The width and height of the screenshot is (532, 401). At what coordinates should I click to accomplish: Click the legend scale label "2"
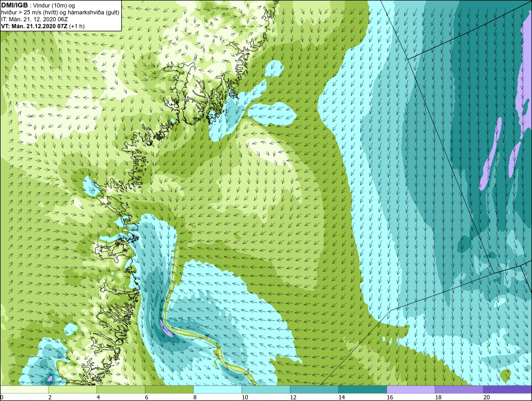pos(50,397)
